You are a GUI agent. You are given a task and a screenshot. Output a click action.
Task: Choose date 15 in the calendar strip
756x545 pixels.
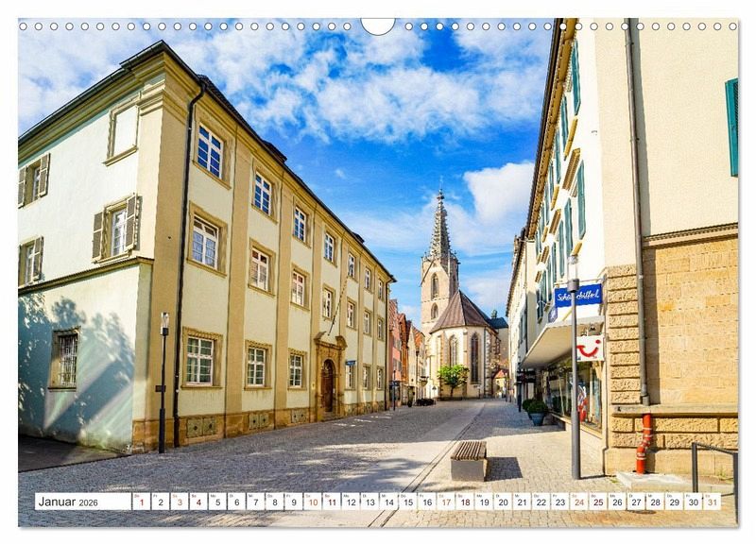point(408,502)
